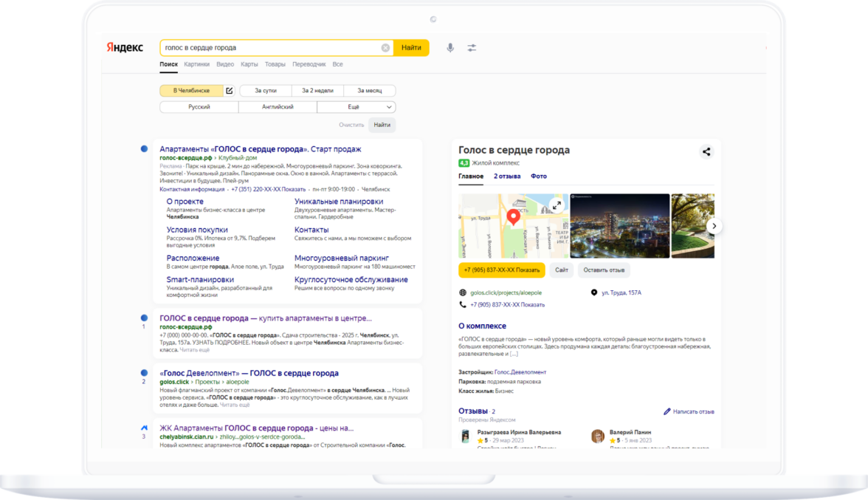Clear the search query with the X icon
The image size is (868, 500).
click(x=385, y=48)
